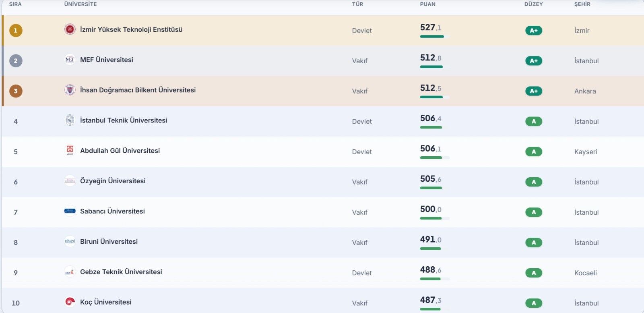
Task: Click the bronze rank 3 medal badge
Action: (16, 91)
